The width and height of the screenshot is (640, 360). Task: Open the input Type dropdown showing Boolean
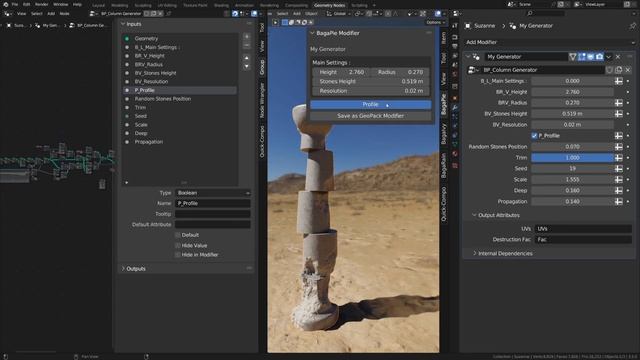click(213, 193)
